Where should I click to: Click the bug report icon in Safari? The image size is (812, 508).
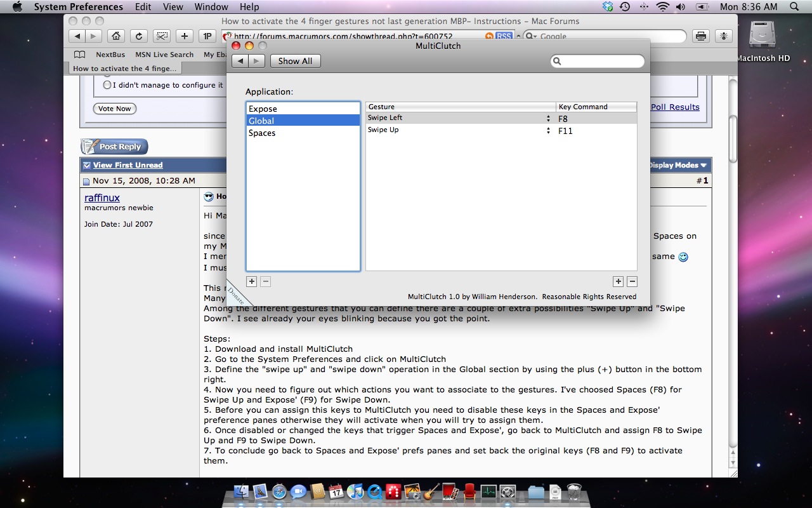click(724, 36)
